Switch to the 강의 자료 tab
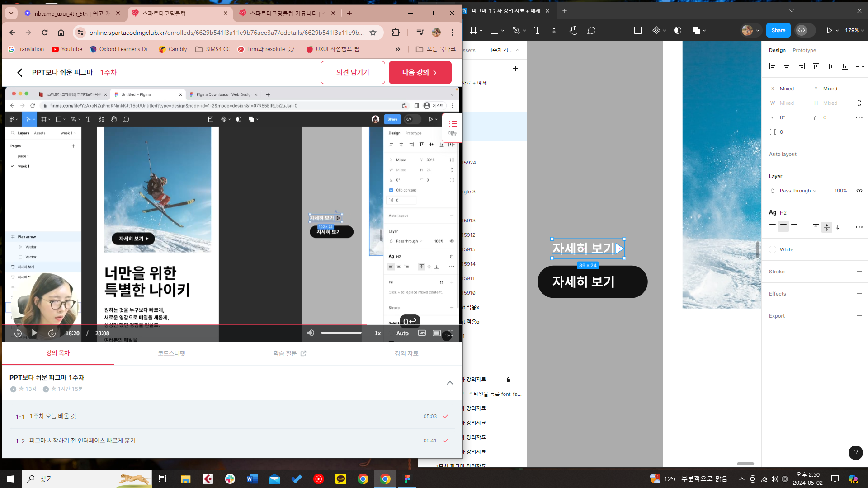Screen dimensions: 868x488 (406, 353)
